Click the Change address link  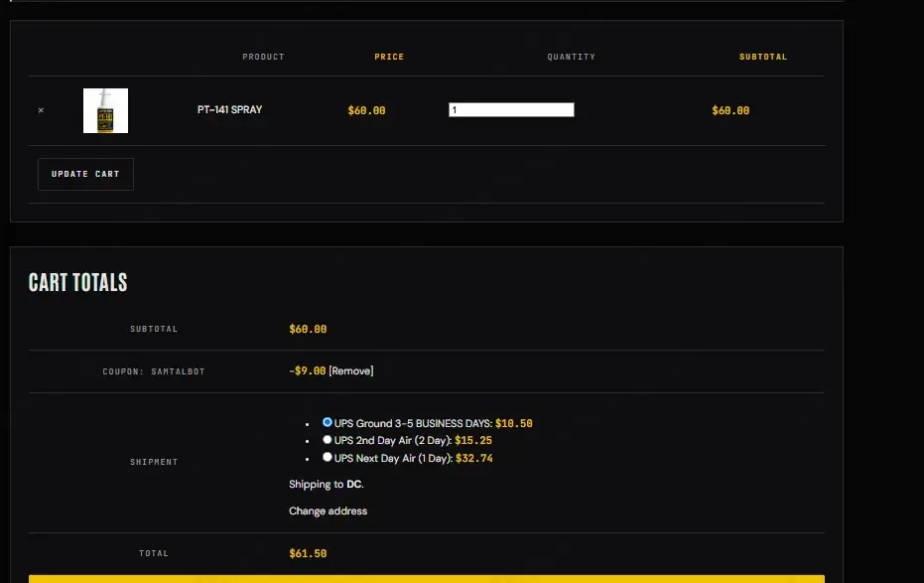(x=329, y=511)
